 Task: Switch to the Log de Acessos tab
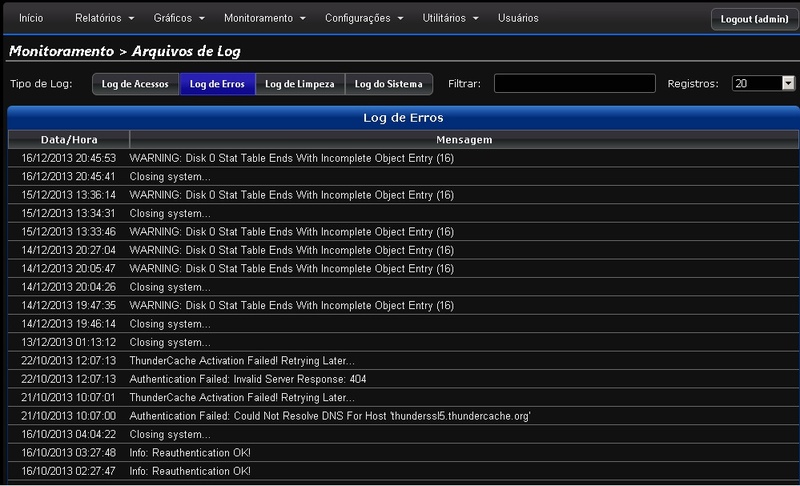(x=136, y=84)
